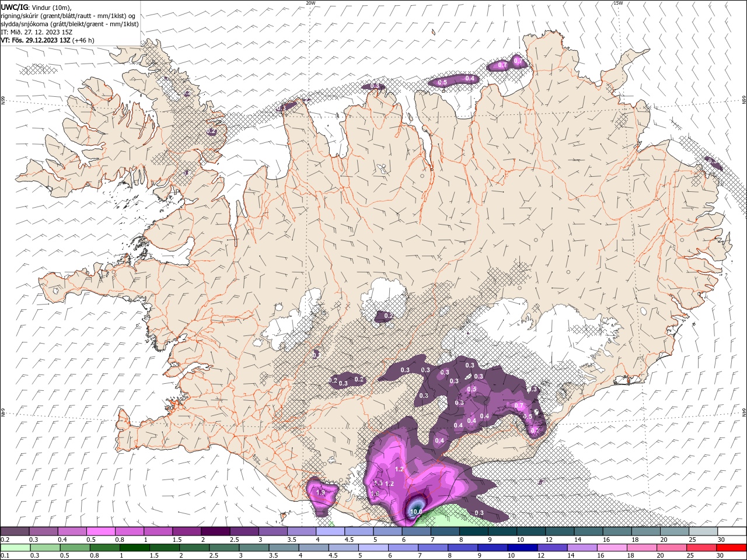Screen dimensions: 747x560
Task: Click the 'rigning/skúrir' legend description line
Action: tap(68, 15)
